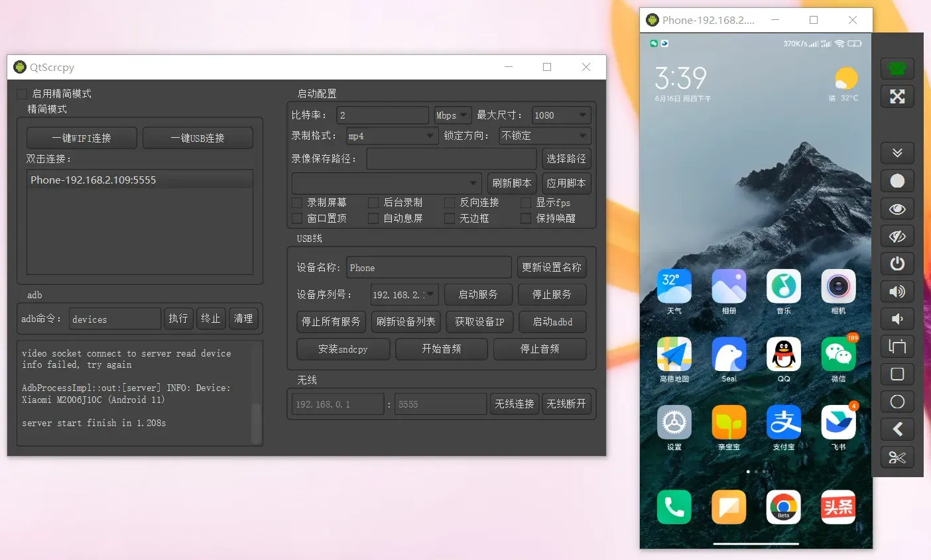
Task: Click the log output vertical scrollbar
Action: tap(256, 423)
